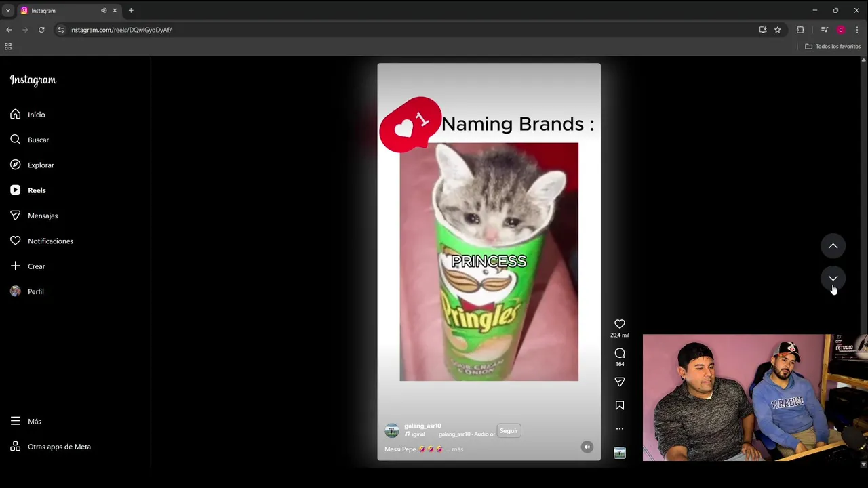Open the tab search dropdown arrow
The width and height of the screenshot is (868, 488).
(x=8, y=10)
